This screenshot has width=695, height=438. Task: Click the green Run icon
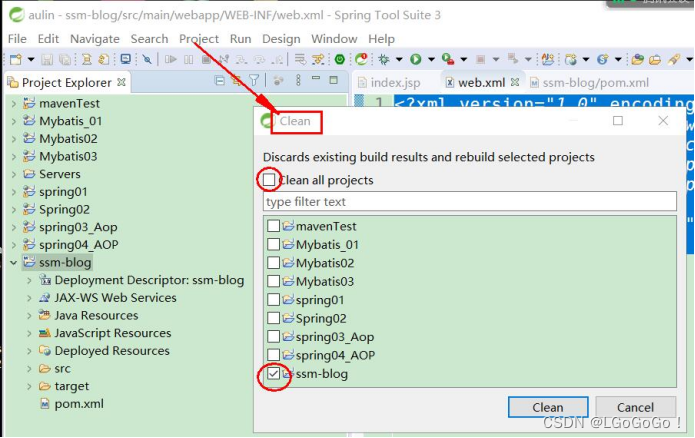[x=416, y=59]
